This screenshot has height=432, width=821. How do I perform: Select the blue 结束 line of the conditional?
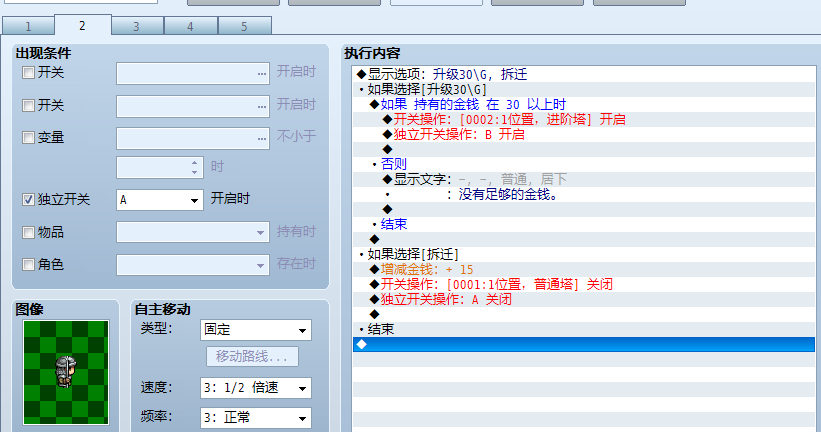click(584, 225)
